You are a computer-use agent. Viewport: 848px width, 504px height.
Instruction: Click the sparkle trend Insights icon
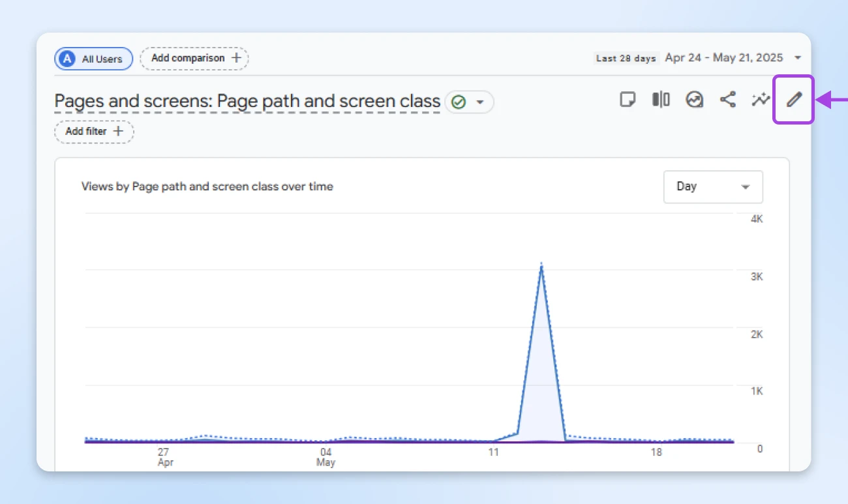(x=760, y=100)
